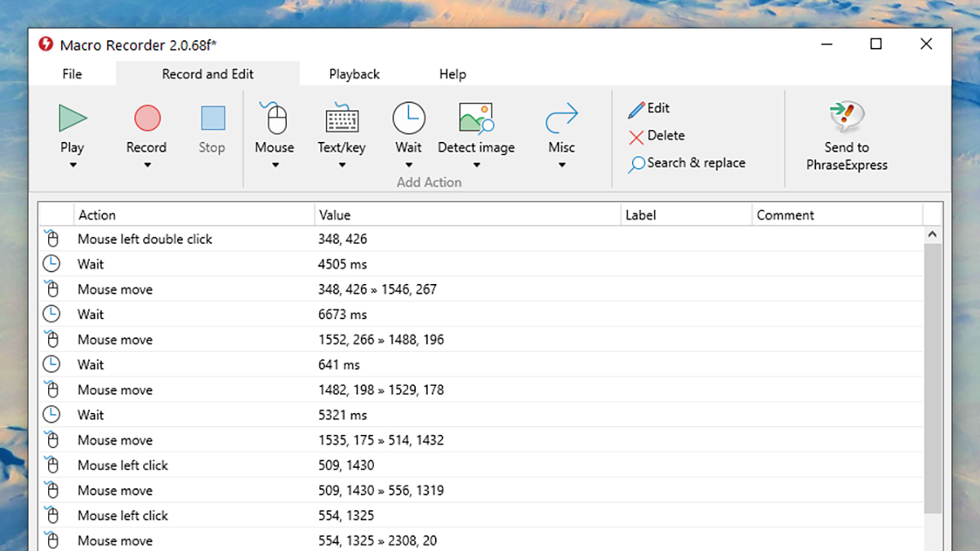Maximize the Macro Recorder window
Image resolution: width=980 pixels, height=551 pixels.
click(876, 44)
